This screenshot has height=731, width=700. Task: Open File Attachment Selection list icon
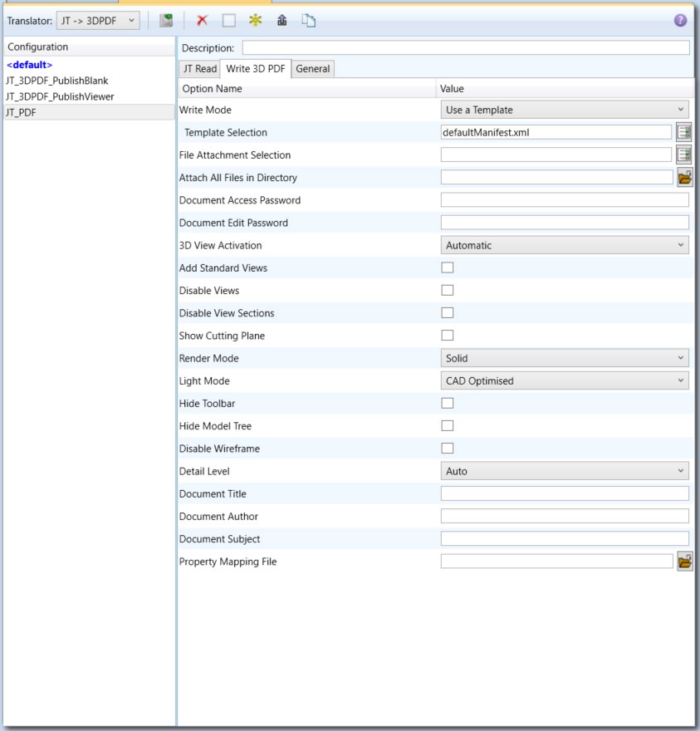point(684,155)
